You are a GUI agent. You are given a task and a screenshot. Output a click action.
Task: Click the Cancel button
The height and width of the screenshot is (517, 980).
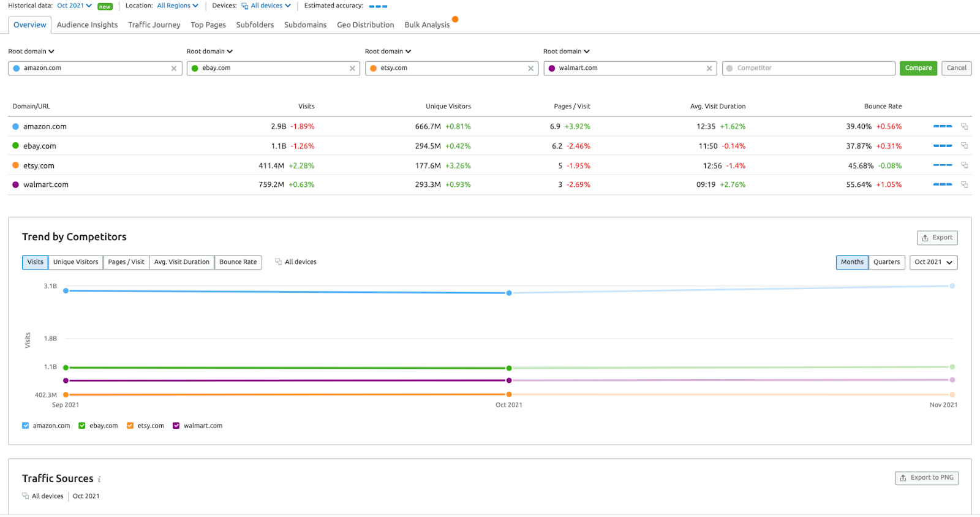point(956,68)
